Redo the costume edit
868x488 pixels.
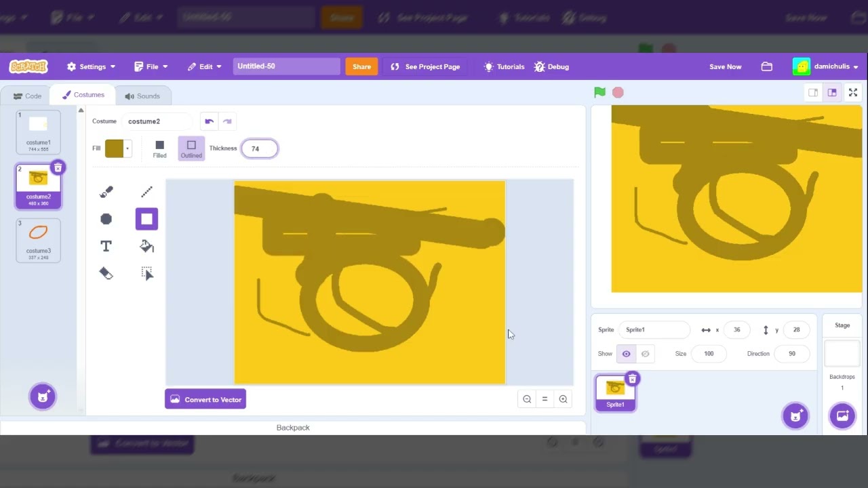(227, 121)
